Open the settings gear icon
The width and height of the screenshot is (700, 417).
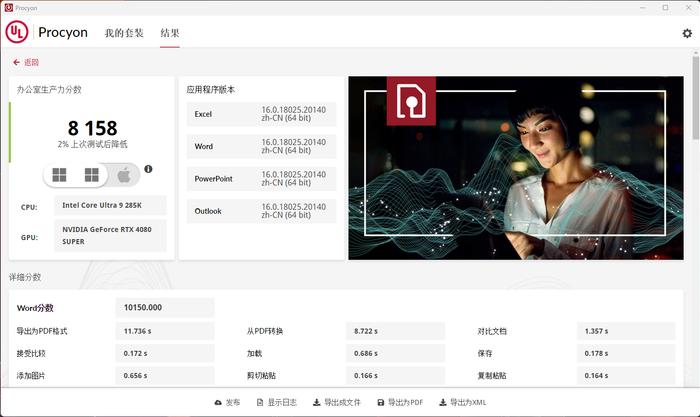687,33
